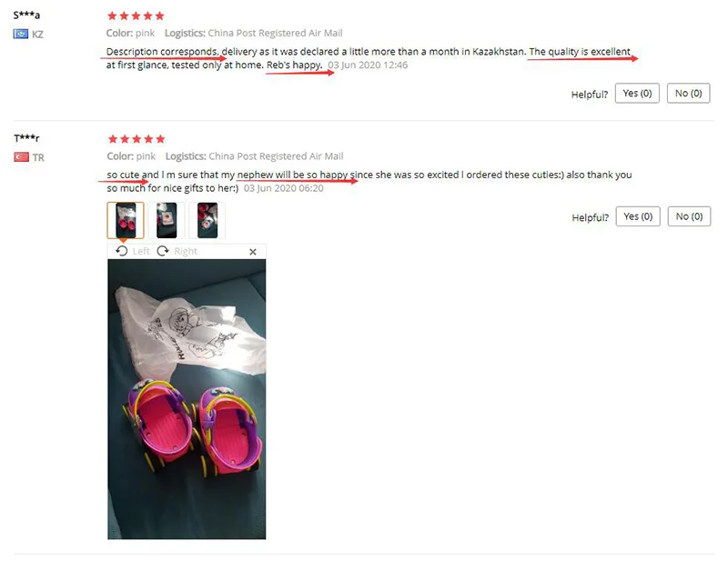Close the enlarged photo viewer
Image resolution: width=728 pixels, height=561 pixels.
[x=253, y=252]
